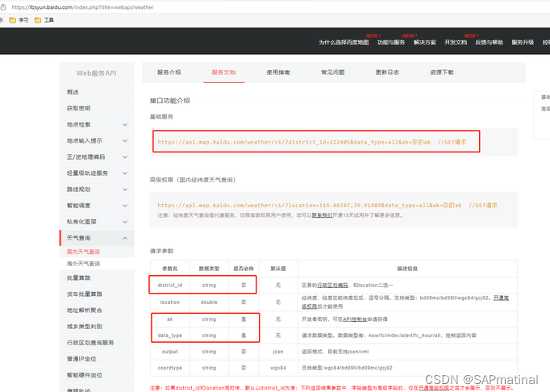Switch to the 资源下载 tab
This screenshot has width=550, height=392.
(442, 73)
